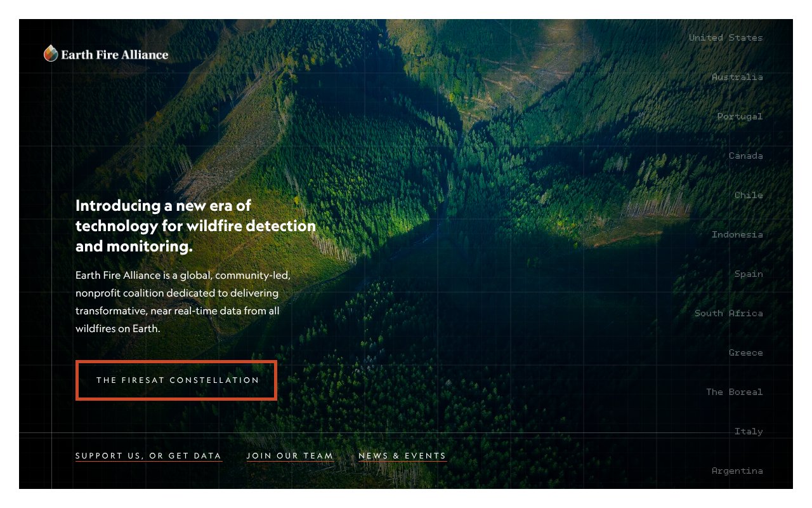812x508 pixels.
Task: Select South Africa from the country list
Action: [x=729, y=313]
